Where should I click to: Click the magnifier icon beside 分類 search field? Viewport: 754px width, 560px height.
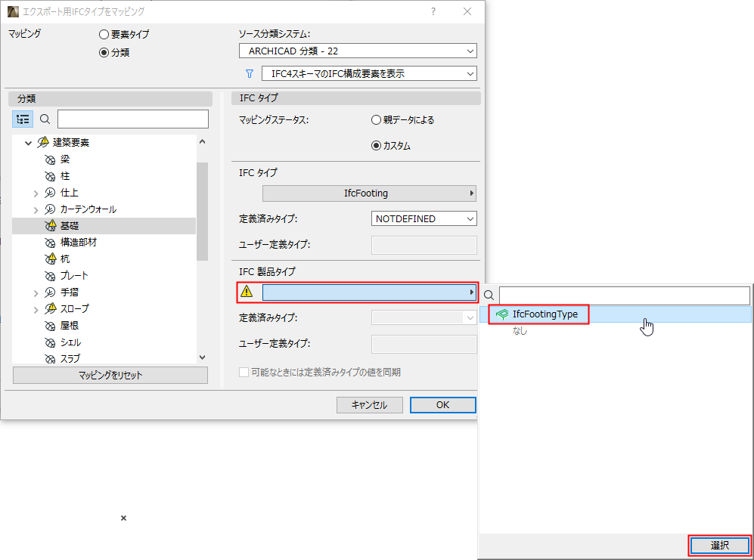coord(45,119)
